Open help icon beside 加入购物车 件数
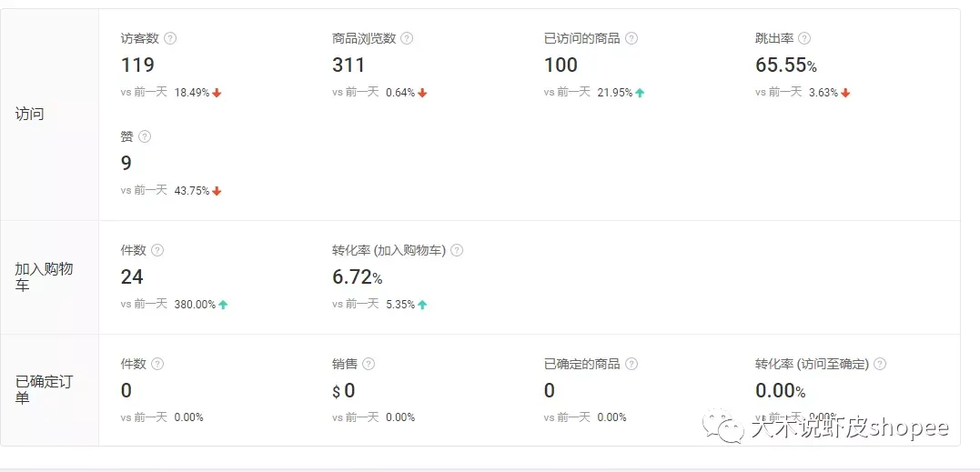The height and width of the screenshot is (472, 980). (157, 250)
